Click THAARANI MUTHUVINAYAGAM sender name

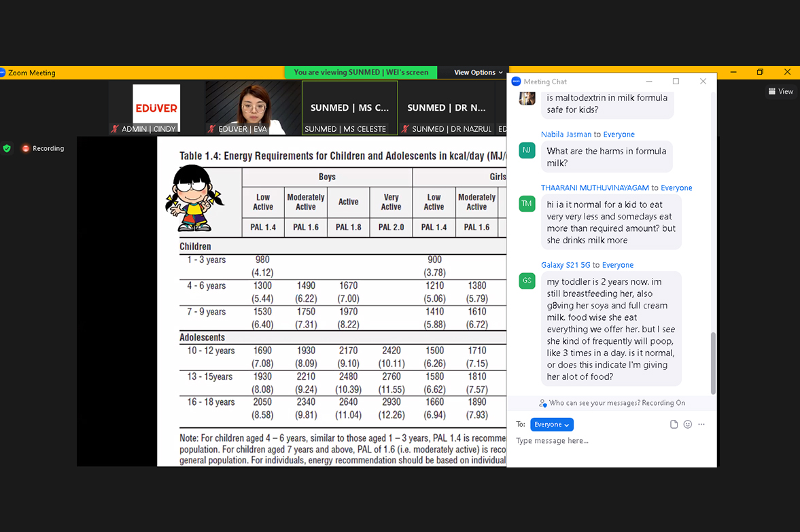(595, 188)
